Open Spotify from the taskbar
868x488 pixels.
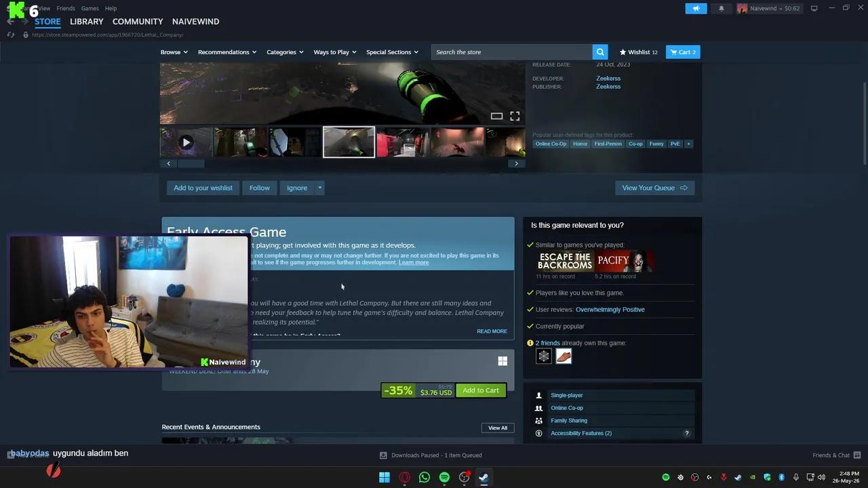444,477
